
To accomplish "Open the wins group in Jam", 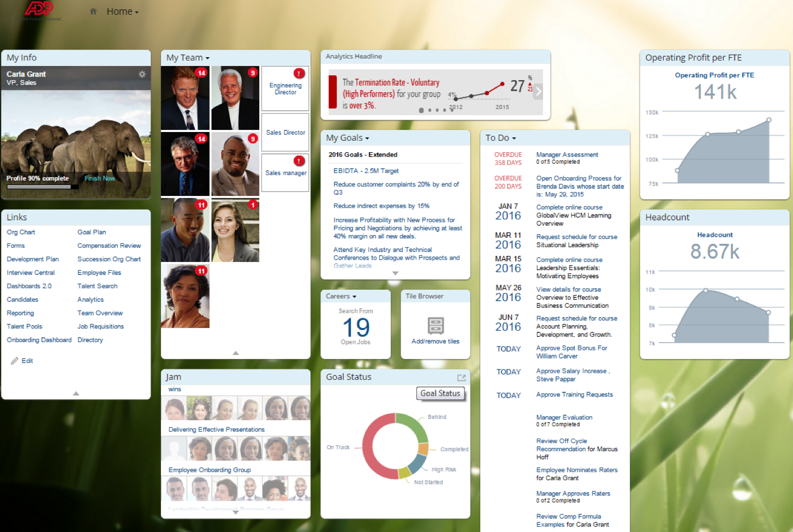I will 175,390.
